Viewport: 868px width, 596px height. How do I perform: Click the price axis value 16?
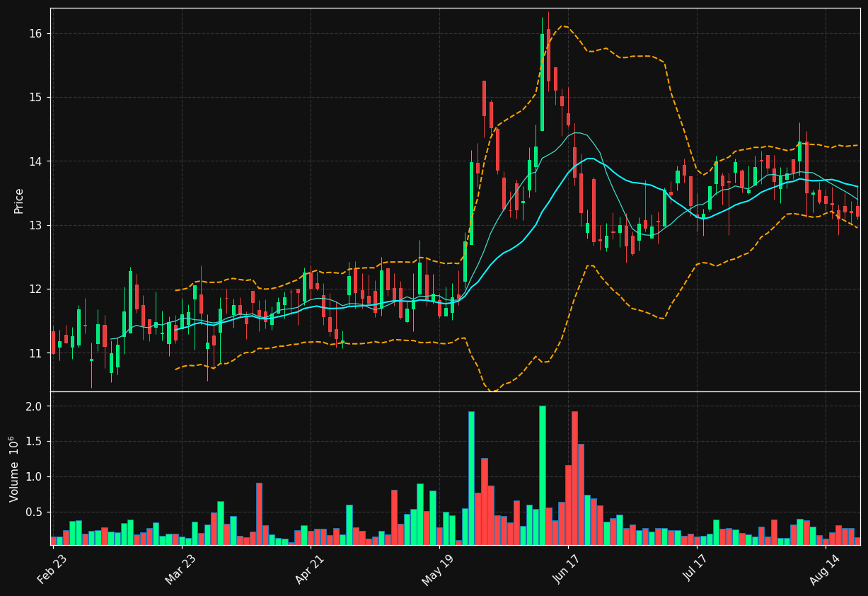[35, 34]
